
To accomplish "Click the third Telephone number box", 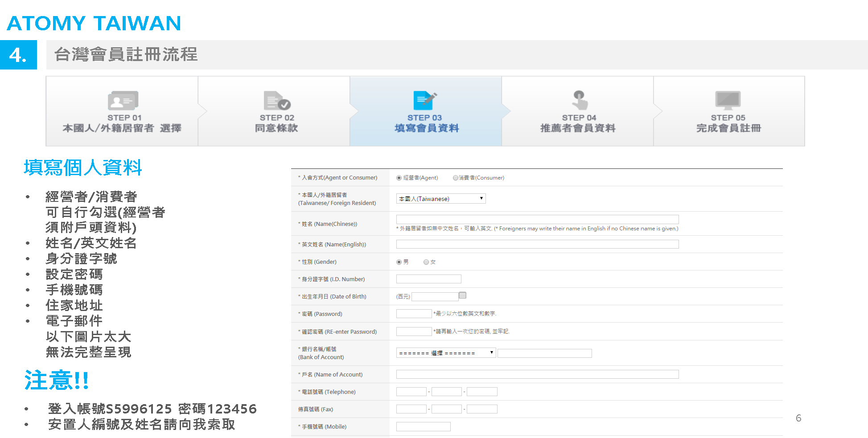I will 482,392.
